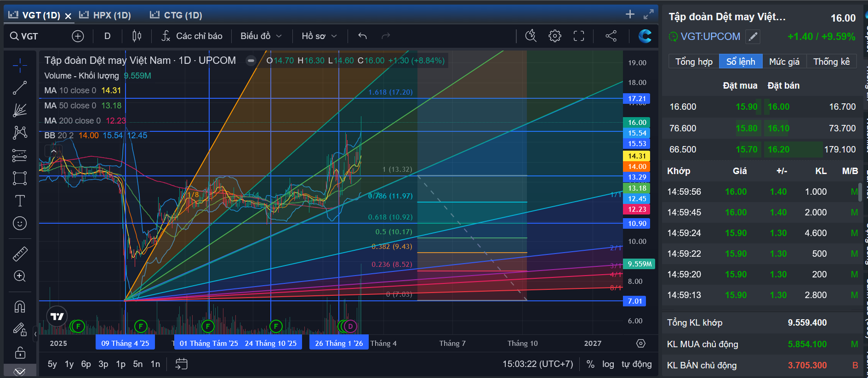This screenshot has height=378, width=868.
Task: Click the 17.21 price axis label
Action: [637, 99]
